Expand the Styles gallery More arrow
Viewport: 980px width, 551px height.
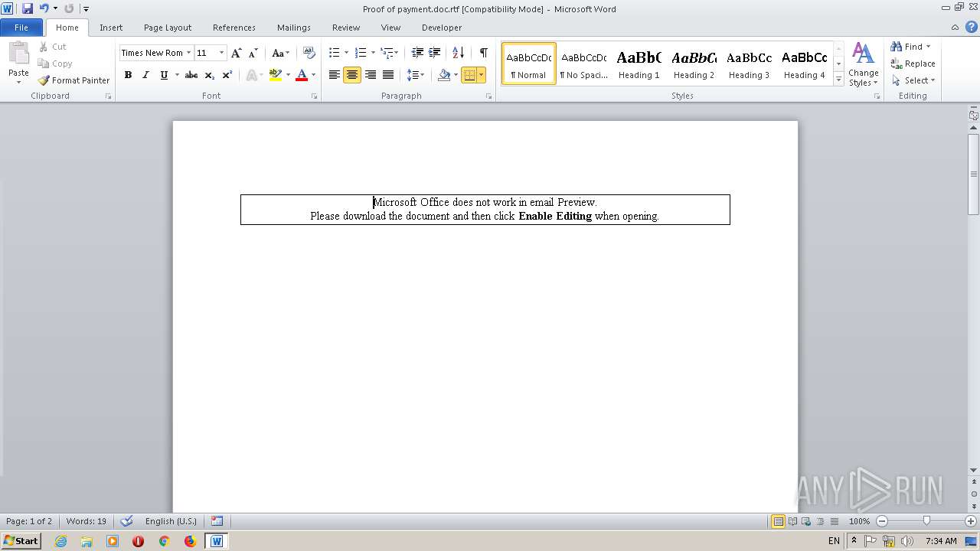click(838, 80)
